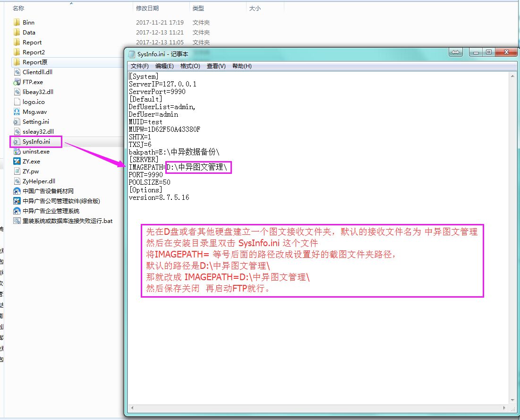Click the logo.ico file icon
The height and width of the screenshot is (420, 520).
click(17, 102)
